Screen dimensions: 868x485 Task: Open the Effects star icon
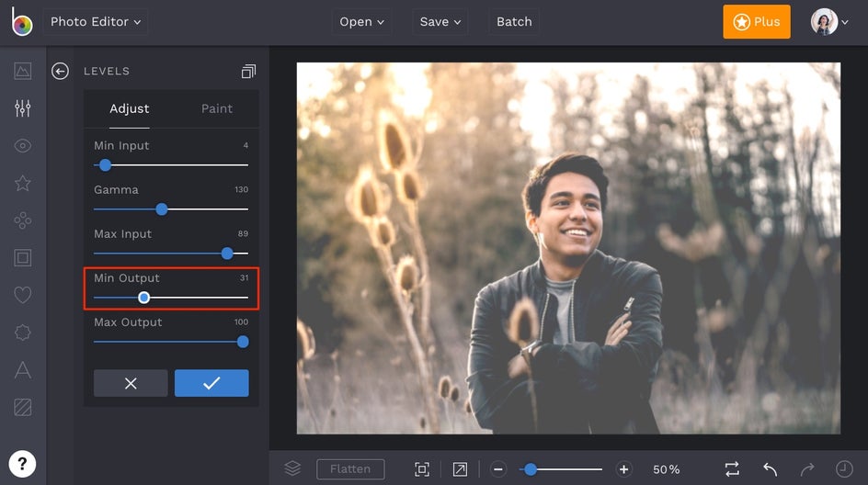coord(23,184)
